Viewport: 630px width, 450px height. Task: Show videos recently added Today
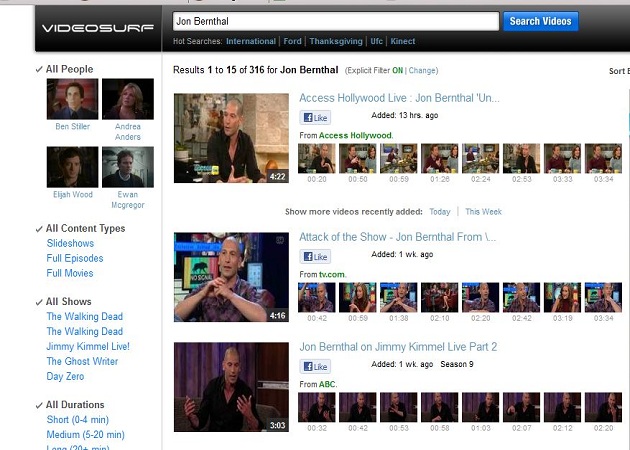pos(439,212)
